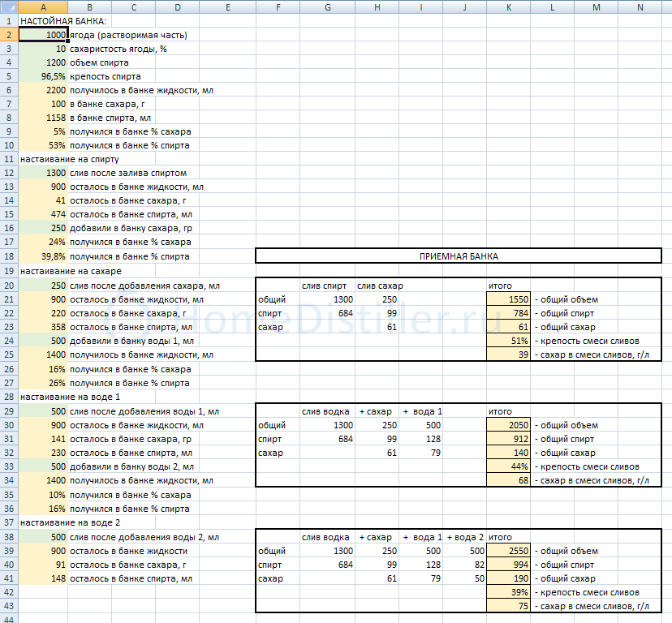
Task: Select total volume cell showing 2550
Action: (508, 551)
